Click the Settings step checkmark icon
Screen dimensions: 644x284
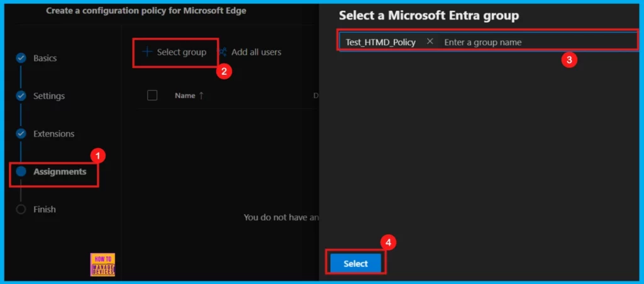pyautogui.click(x=21, y=96)
